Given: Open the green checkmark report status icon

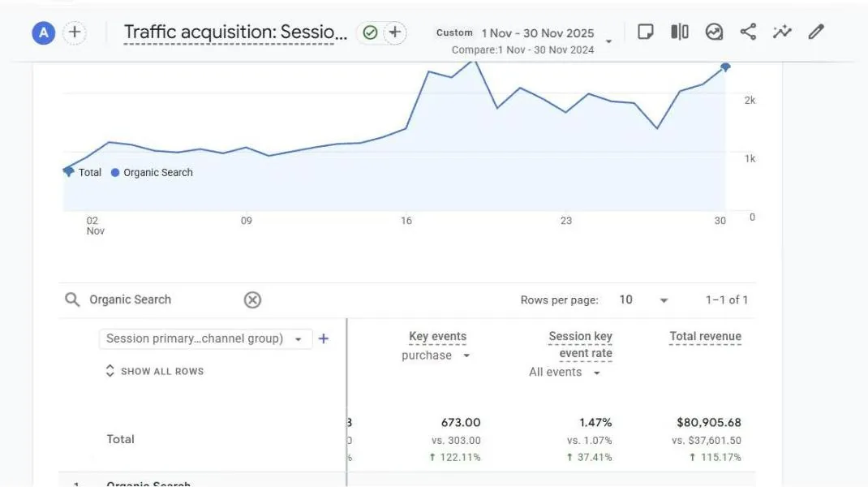Looking at the screenshot, I should [x=370, y=32].
